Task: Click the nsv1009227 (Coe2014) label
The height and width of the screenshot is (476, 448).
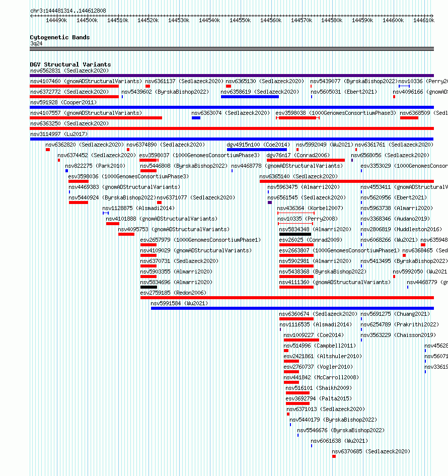Action: point(314,335)
